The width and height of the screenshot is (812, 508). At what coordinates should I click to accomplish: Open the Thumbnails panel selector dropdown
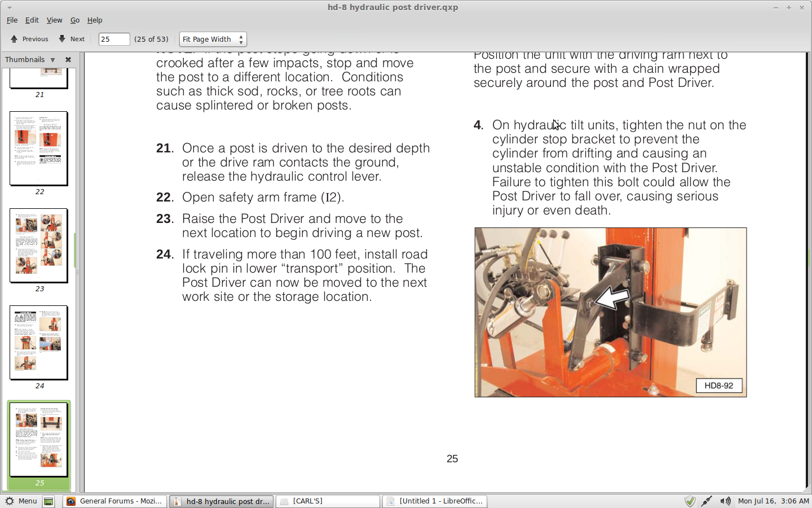click(52, 60)
